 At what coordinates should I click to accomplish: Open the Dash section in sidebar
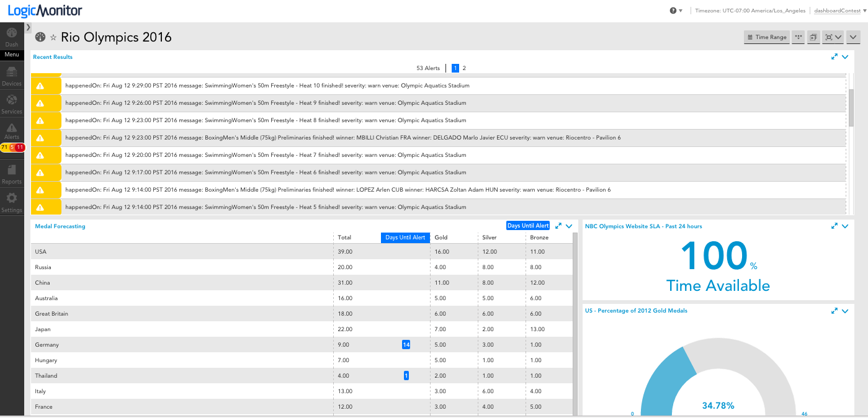click(x=12, y=37)
